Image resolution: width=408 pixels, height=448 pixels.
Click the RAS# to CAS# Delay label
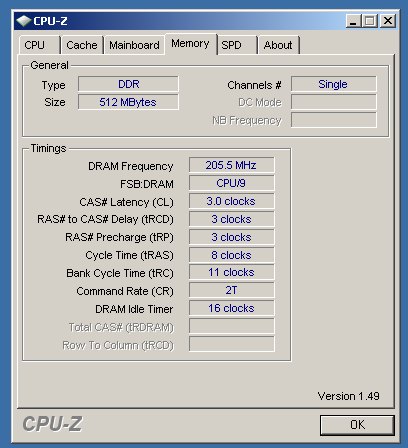pyautogui.click(x=105, y=219)
